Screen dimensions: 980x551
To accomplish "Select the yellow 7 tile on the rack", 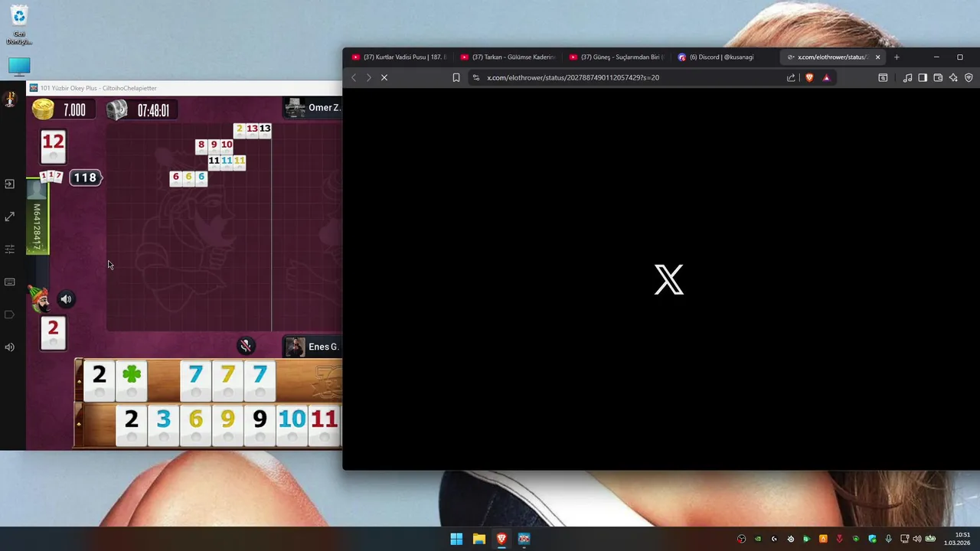I will coord(227,380).
